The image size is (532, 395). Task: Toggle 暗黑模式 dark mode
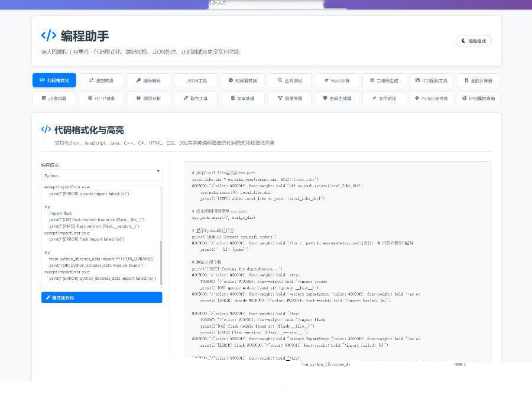[x=473, y=41]
